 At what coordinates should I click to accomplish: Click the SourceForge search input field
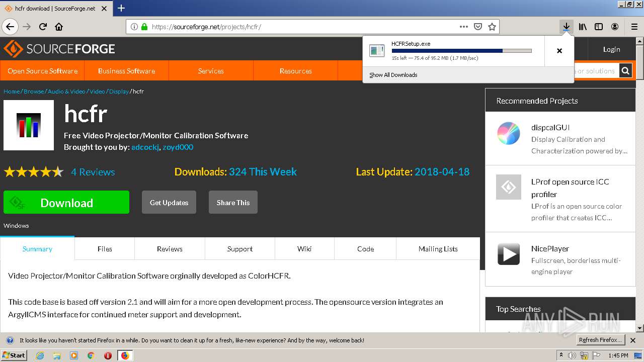(x=597, y=71)
